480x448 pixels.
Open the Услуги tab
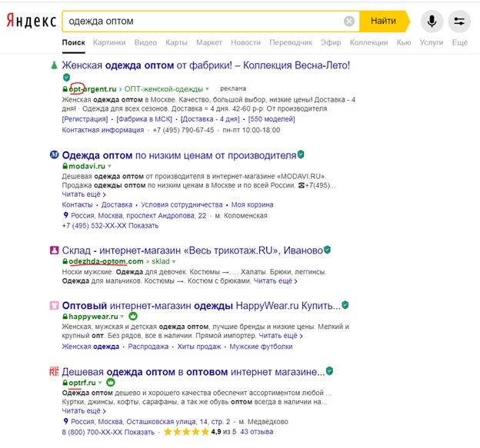click(x=431, y=42)
